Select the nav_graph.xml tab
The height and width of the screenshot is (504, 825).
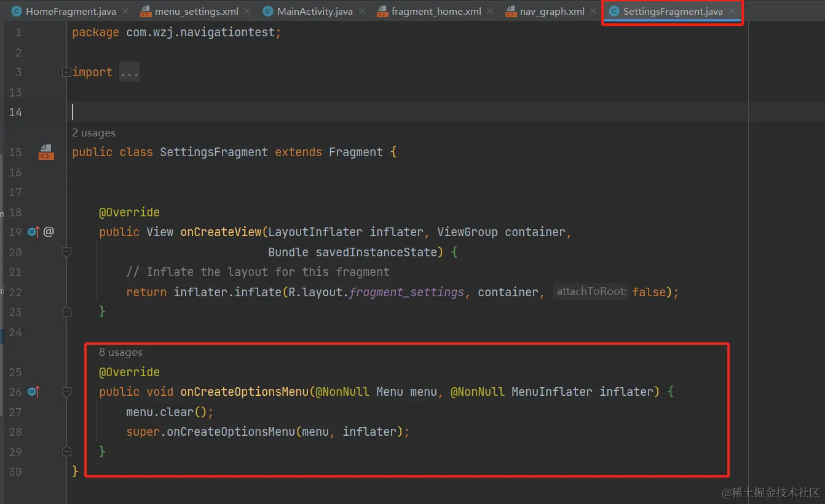pos(552,12)
